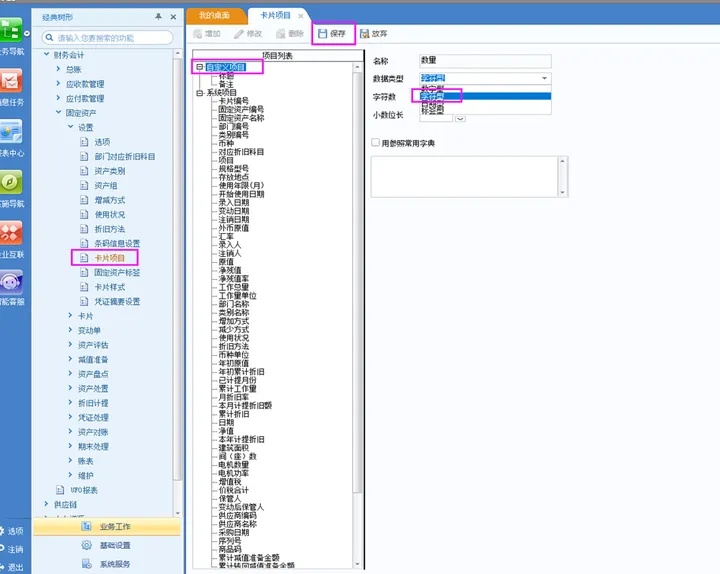Expand the 总账 node in the tree
Image resolution: width=720 pixels, height=574 pixels.
tap(58, 70)
